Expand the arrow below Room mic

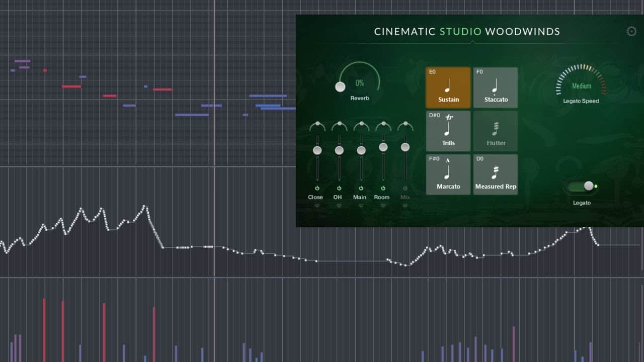coord(383,206)
